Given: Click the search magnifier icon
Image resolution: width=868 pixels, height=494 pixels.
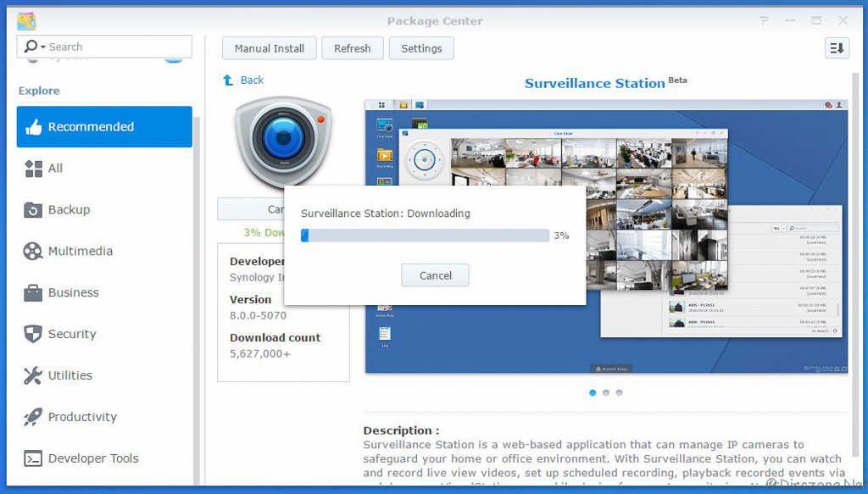Looking at the screenshot, I should [x=31, y=47].
